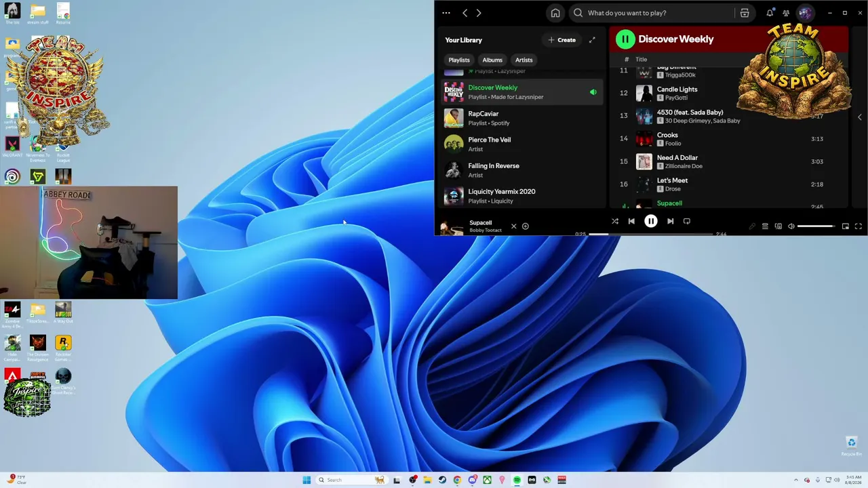Viewport: 868px width, 488px height.
Task: Open Spotify notifications bell
Action: [770, 13]
